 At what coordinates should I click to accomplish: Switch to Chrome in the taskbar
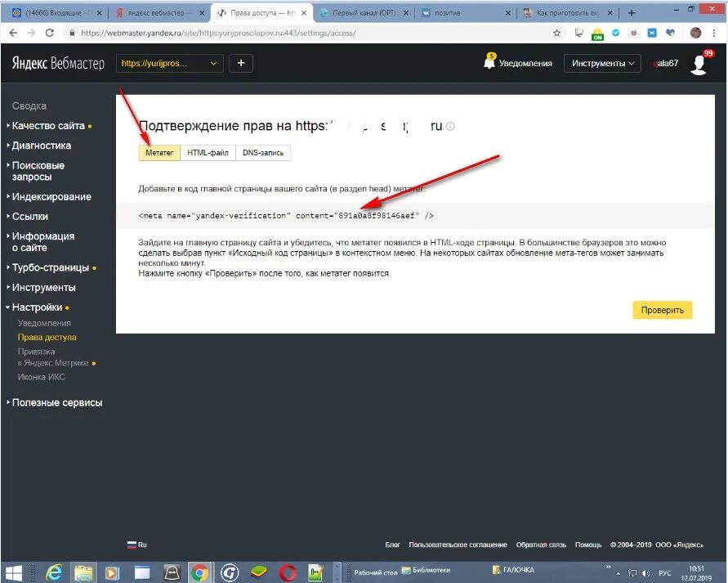point(199,573)
